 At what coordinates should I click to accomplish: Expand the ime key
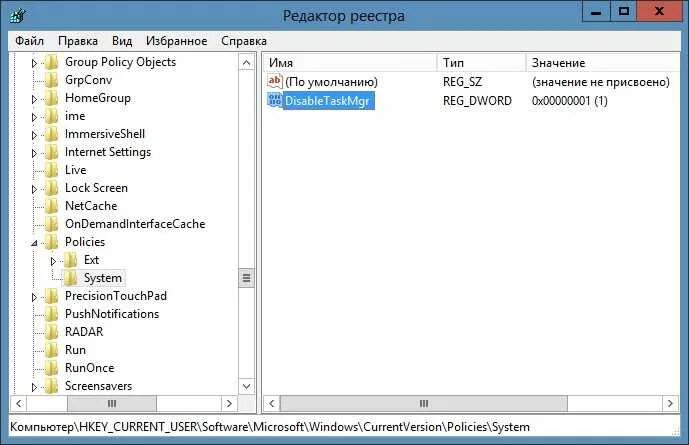tap(34, 117)
